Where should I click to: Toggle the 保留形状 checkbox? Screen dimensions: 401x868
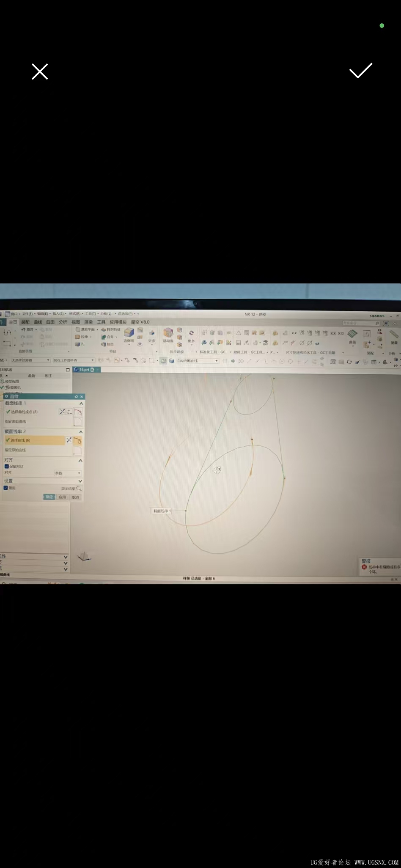[x=7, y=466]
